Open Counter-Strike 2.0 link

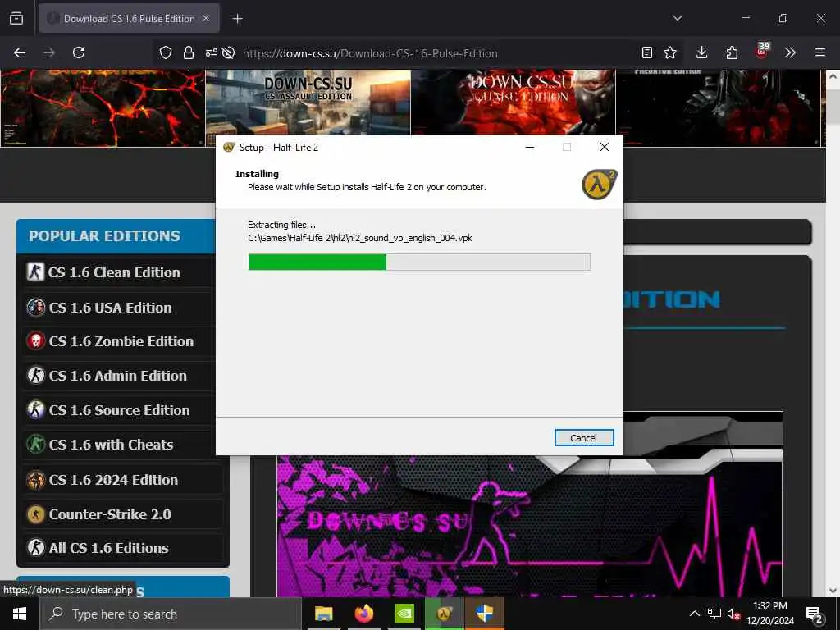pyautogui.click(x=110, y=514)
